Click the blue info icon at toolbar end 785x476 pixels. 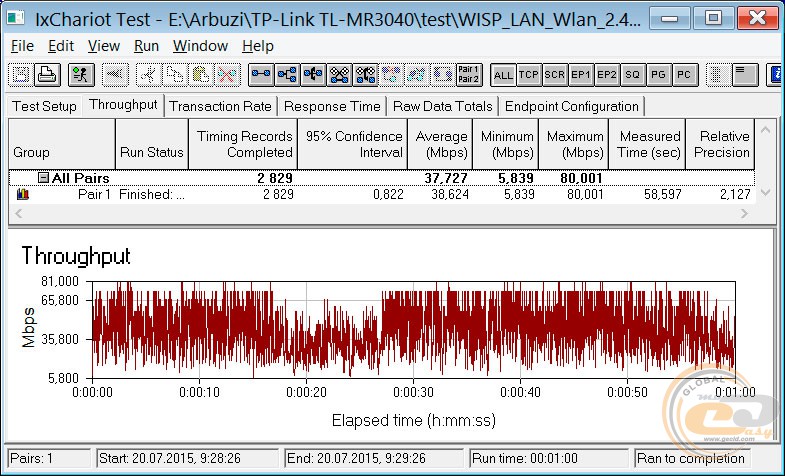(x=776, y=75)
